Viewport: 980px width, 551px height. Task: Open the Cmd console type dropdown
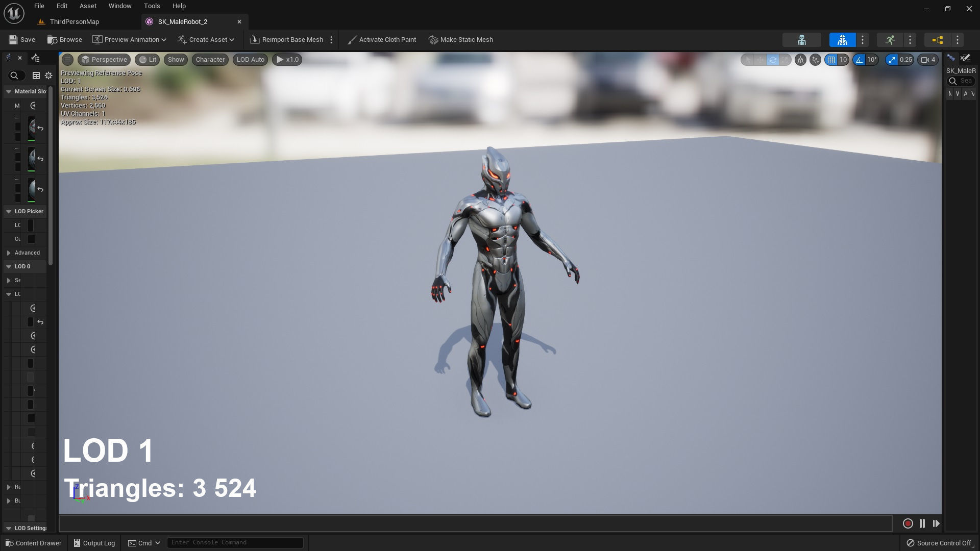click(x=144, y=543)
